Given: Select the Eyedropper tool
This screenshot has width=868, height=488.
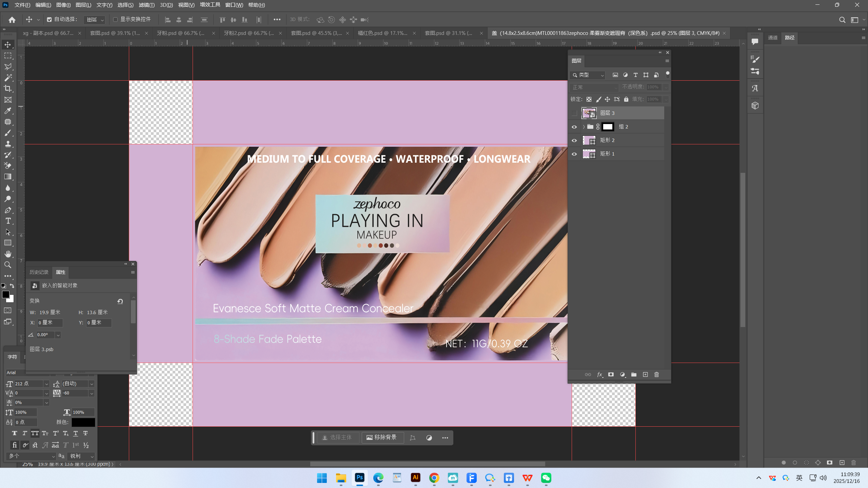Looking at the screenshot, I should (x=8, y=111).
